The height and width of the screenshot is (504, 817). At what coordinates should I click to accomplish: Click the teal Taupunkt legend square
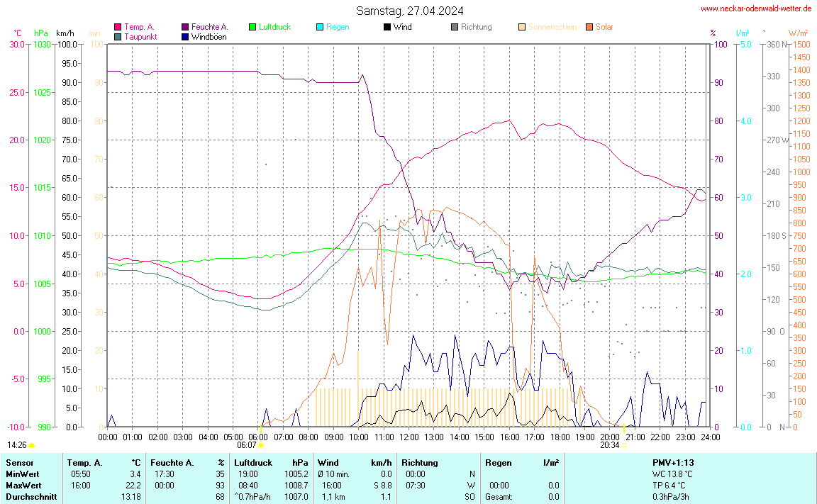pyautogui.click(x=118, y=36)
